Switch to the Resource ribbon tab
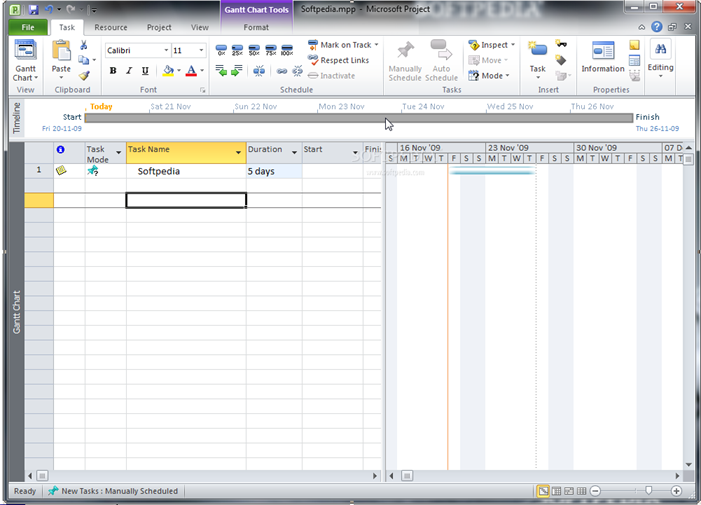 pyautogui.click(x=111, y=28)
